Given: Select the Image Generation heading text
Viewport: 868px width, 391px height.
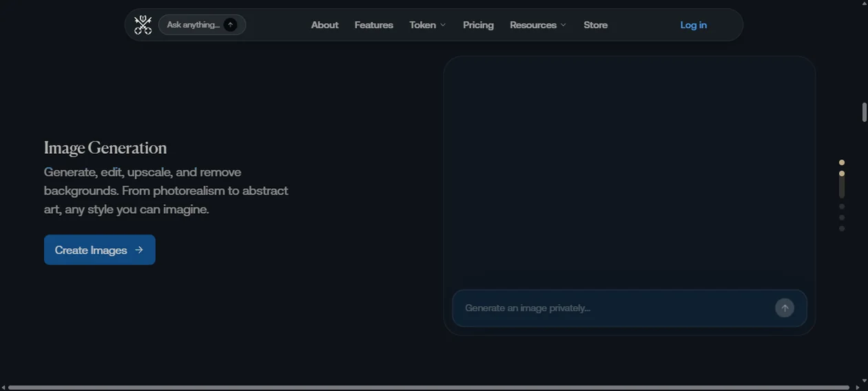Looking at the screenshot, I should tap(105, 148).
